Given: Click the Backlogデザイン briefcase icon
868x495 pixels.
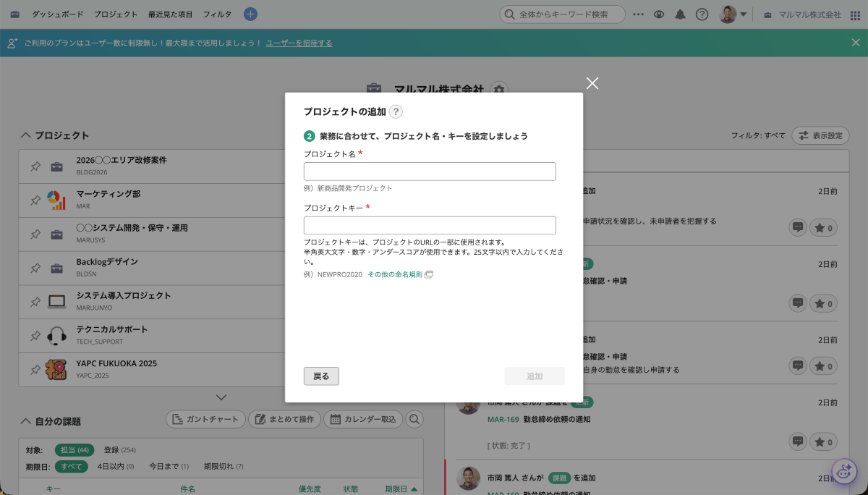Looking at the screenshot, I should (x=56, y=268).
